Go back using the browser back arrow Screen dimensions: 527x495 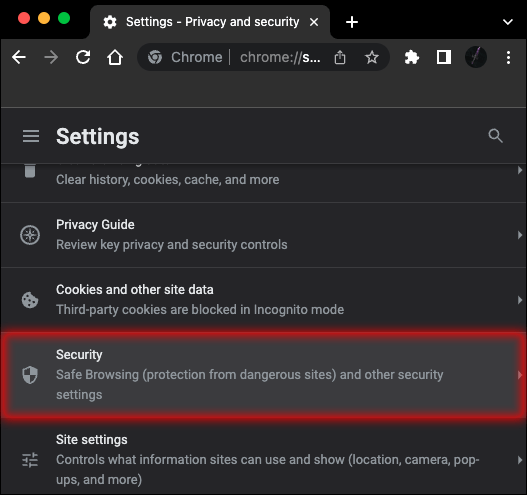coord(19,57)
